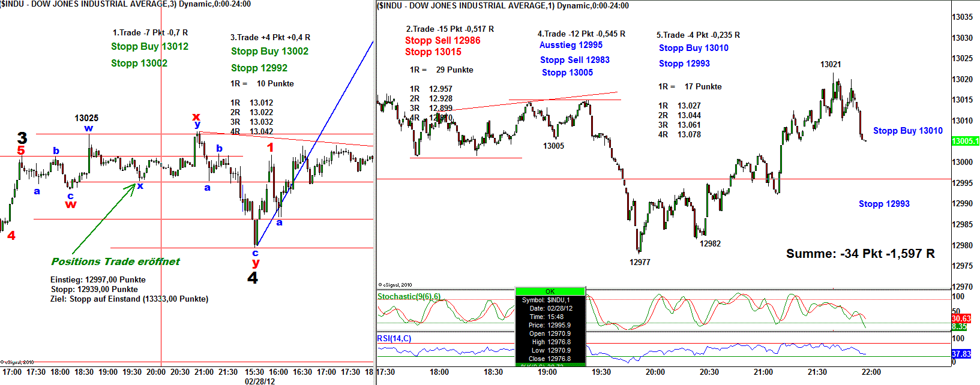Viewport: 980px width, 385px height.
Task: Click the green stochastic value tag 8.35
Action: [959, 327]
